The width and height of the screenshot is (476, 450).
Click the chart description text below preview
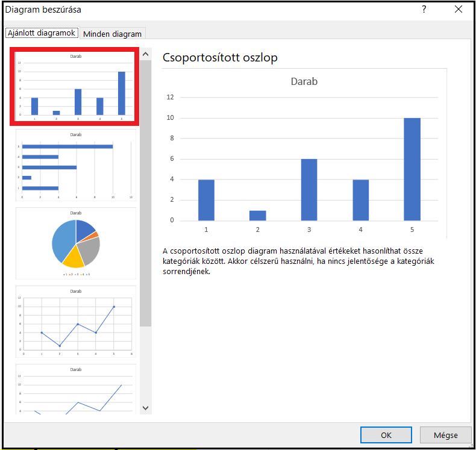tap(298, 260)
